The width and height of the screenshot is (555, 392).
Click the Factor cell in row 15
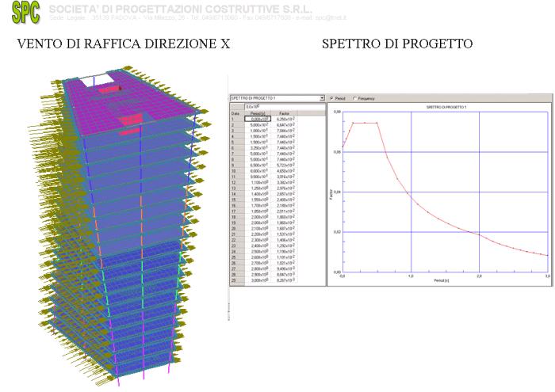pyautogui.click(x=284, y=200)
